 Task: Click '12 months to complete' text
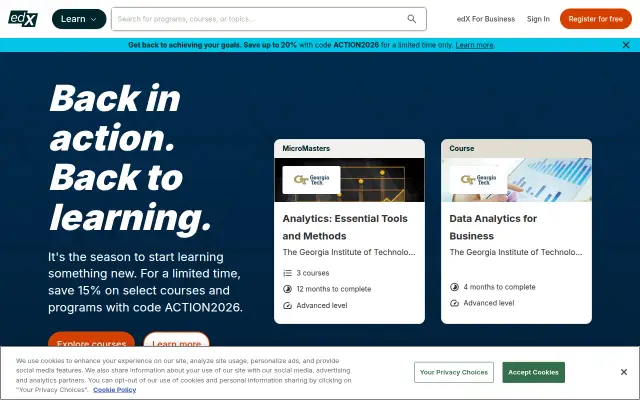click(334, 289)
